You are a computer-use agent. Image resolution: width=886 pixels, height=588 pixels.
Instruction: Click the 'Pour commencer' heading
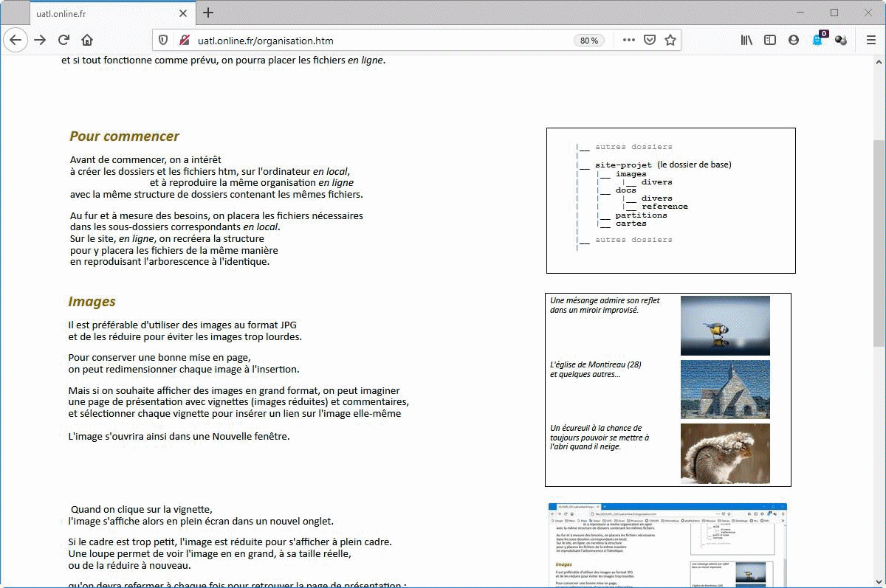[124, 136]
